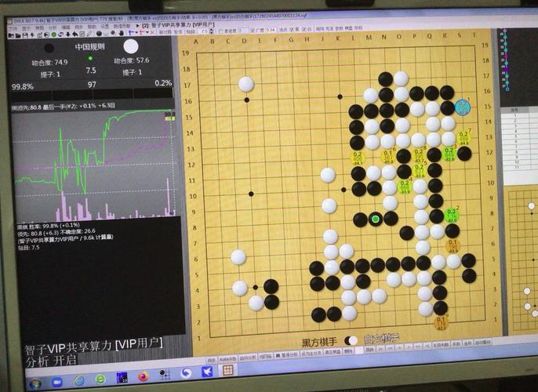Screen dimensions: 538x392
Task: Click the save floppy-disk toolbar icon
Action: click(25, 34)
